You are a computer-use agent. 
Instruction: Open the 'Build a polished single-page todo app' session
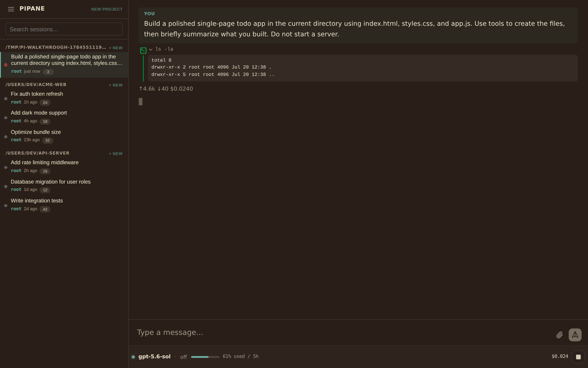(64, 65)
